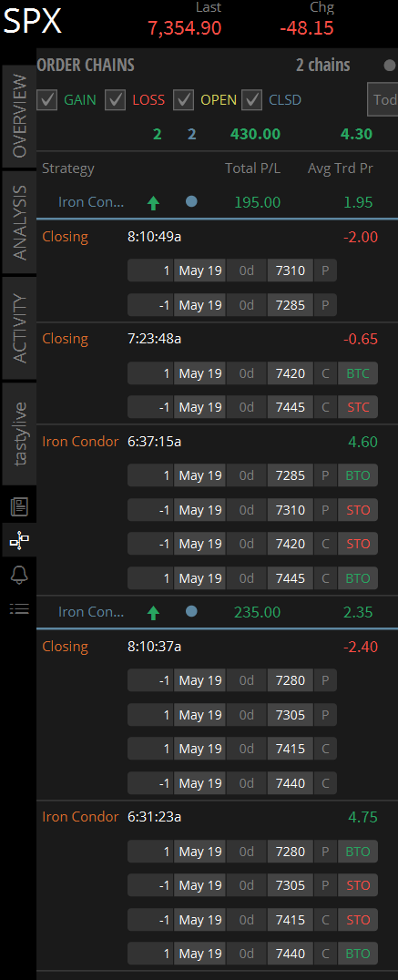
Task: Click the 2 chains count label
Action: pos(323,65)
